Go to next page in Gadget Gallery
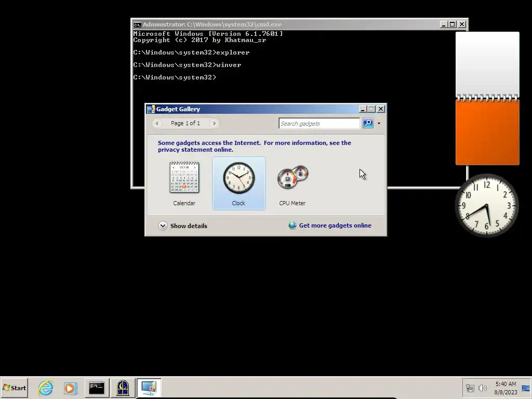 [214, 123]
